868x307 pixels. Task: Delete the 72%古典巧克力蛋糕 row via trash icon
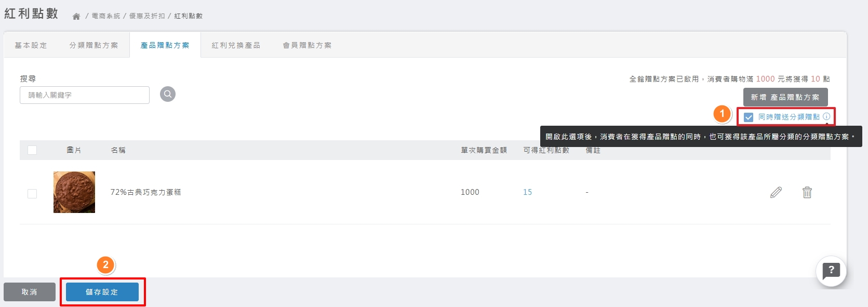point(807,192)
